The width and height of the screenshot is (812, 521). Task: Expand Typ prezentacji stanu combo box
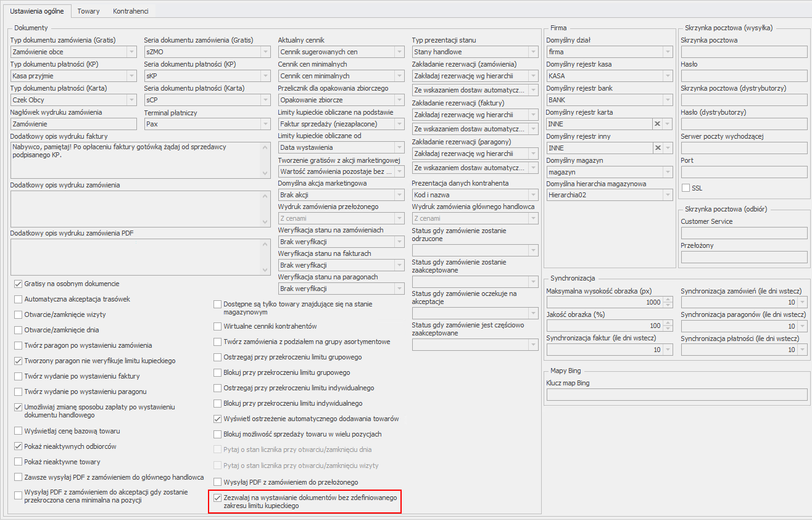[533, 52]
